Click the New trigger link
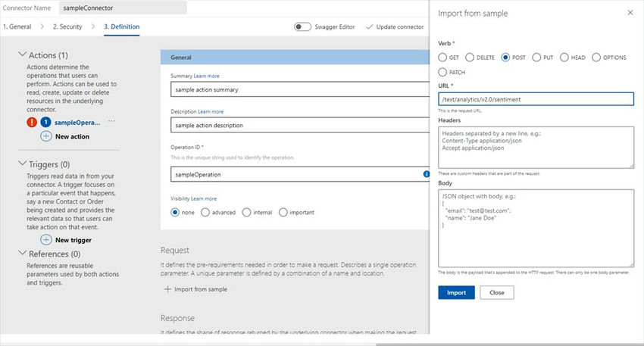The height and width of the screenshot is (346, 644). (x=73, y=240)
